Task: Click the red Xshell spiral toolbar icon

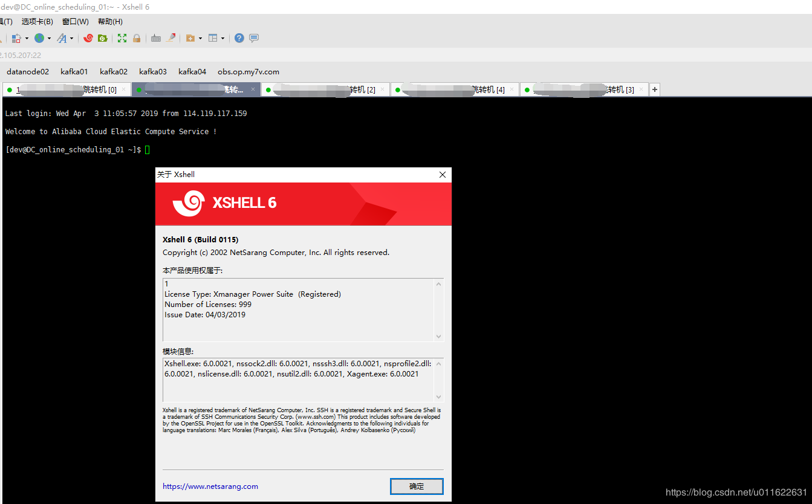Action: pyautogui.click(x=89, y=38)
